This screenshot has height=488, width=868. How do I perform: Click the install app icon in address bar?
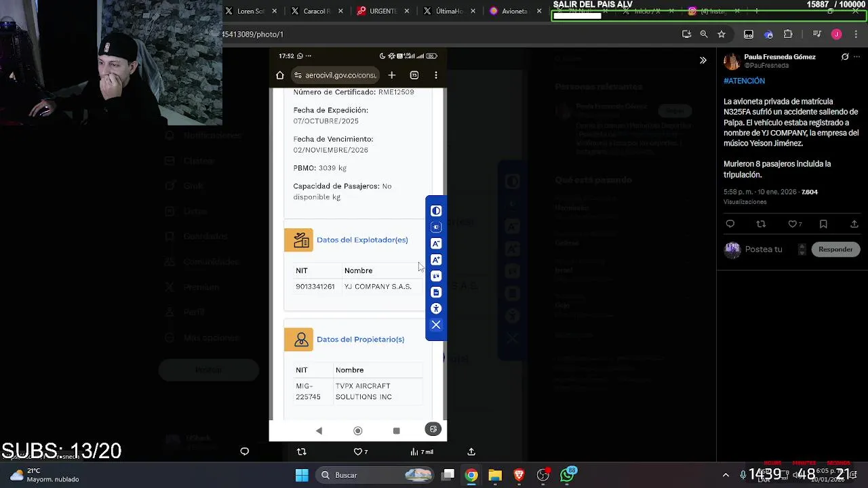click(686, 34)
